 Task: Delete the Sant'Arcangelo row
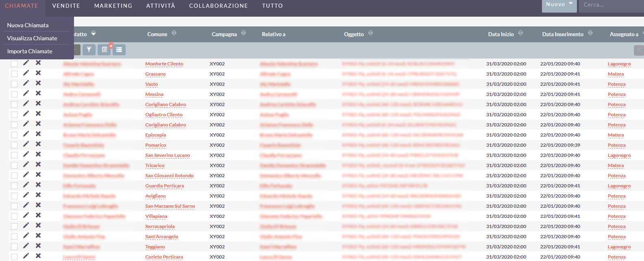(x=38, y=235)
